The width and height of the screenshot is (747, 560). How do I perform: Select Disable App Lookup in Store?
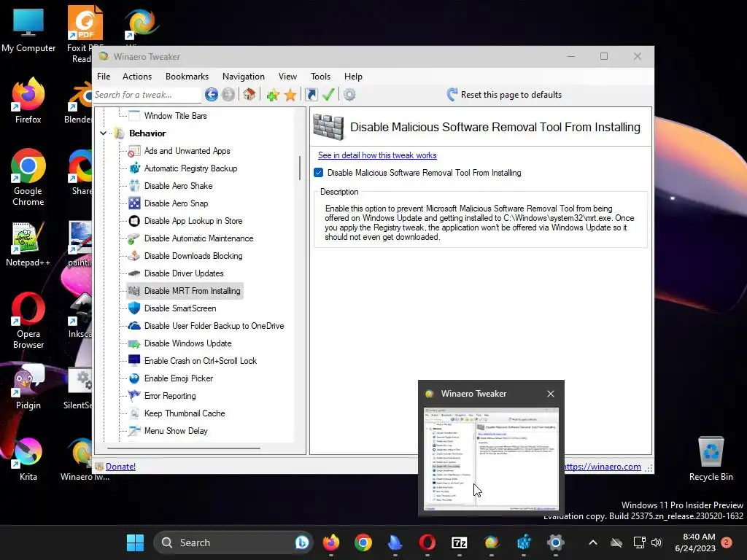(x=193, y=221)
